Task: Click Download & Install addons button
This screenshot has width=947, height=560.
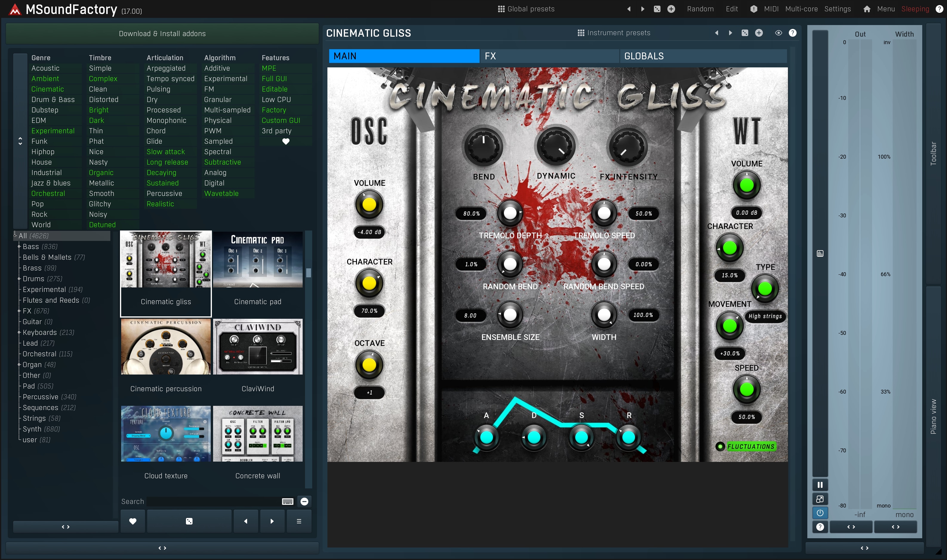Action: [162, 34]
